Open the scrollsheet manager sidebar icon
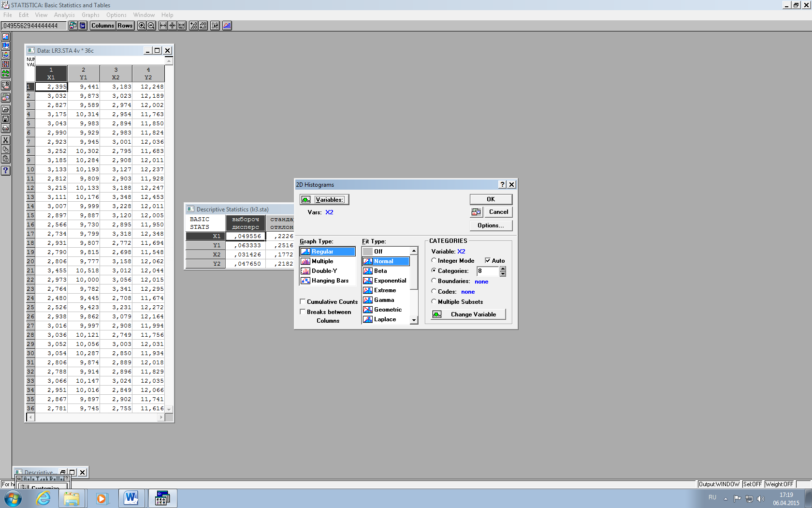The height and width of the screenshot is (508, 812). coord(6,86)
